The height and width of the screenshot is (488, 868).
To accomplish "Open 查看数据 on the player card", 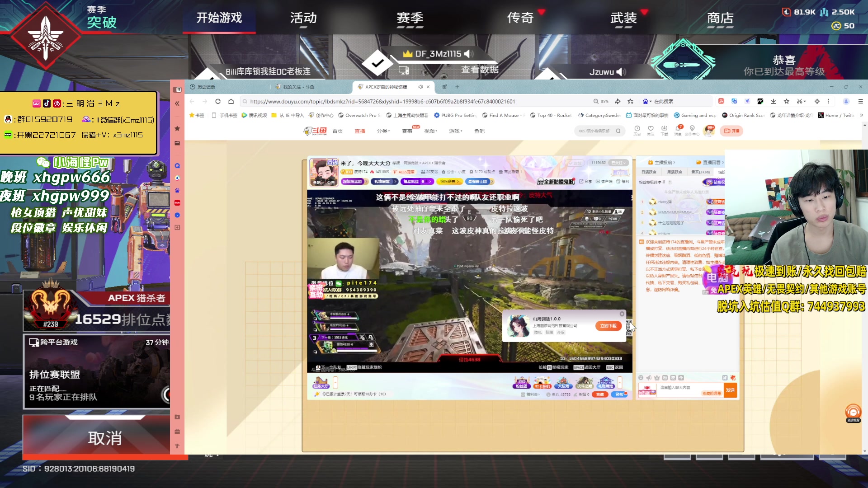I will point(480,70).
